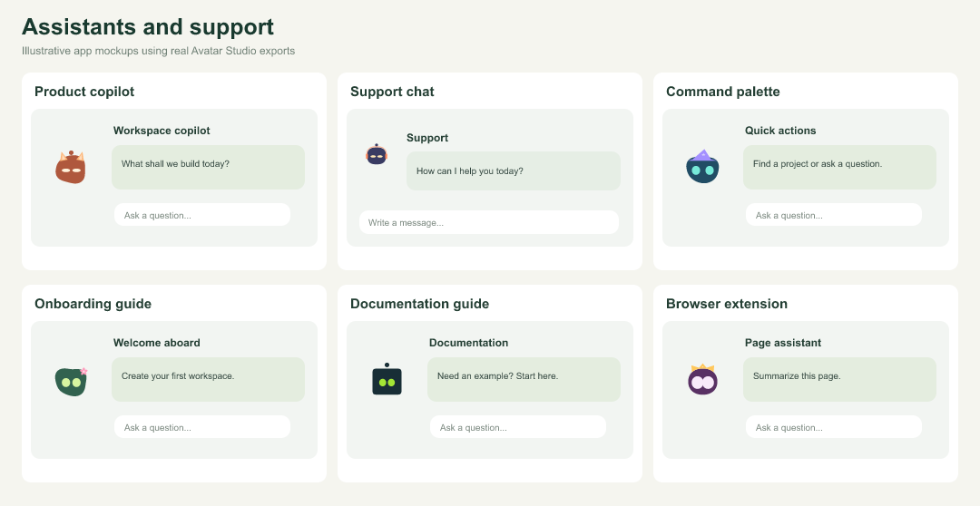Click the 'Summarize this page.' bubble

coord(839,380)
